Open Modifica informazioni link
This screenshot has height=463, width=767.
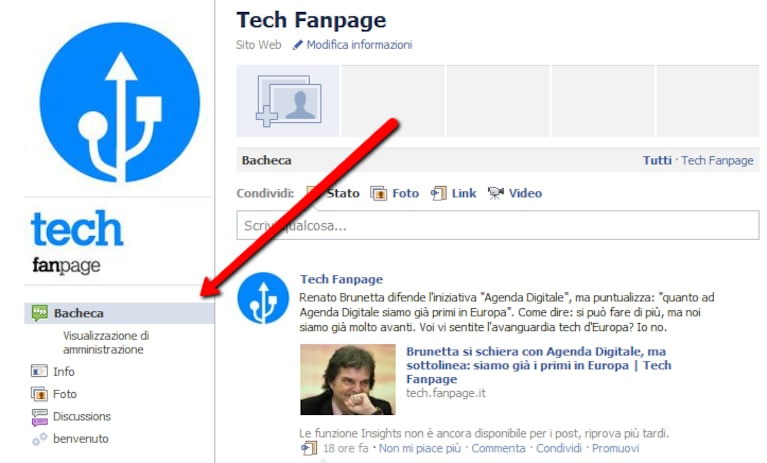click(359, 45)
